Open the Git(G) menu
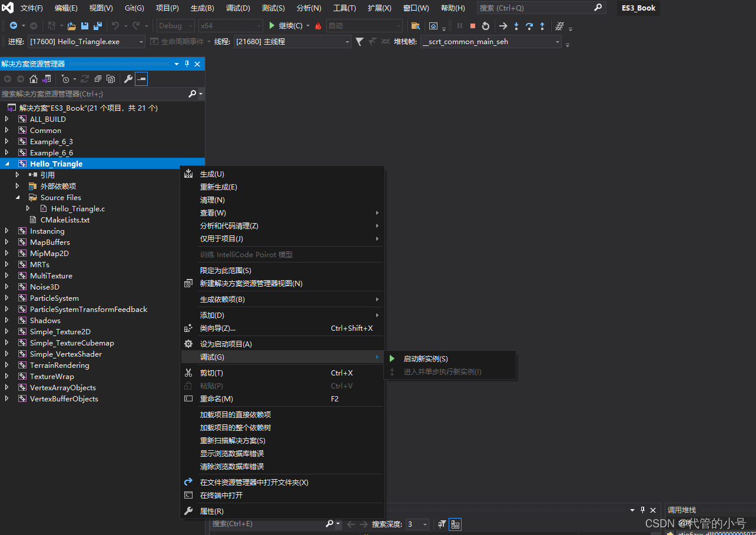Screen dimensions: 756x535 [134, 8]
